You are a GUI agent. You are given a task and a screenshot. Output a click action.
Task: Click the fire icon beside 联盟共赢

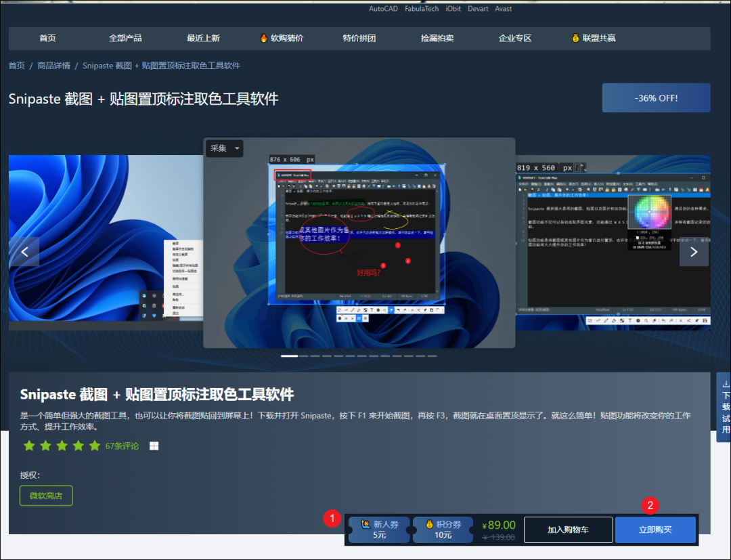575,39
